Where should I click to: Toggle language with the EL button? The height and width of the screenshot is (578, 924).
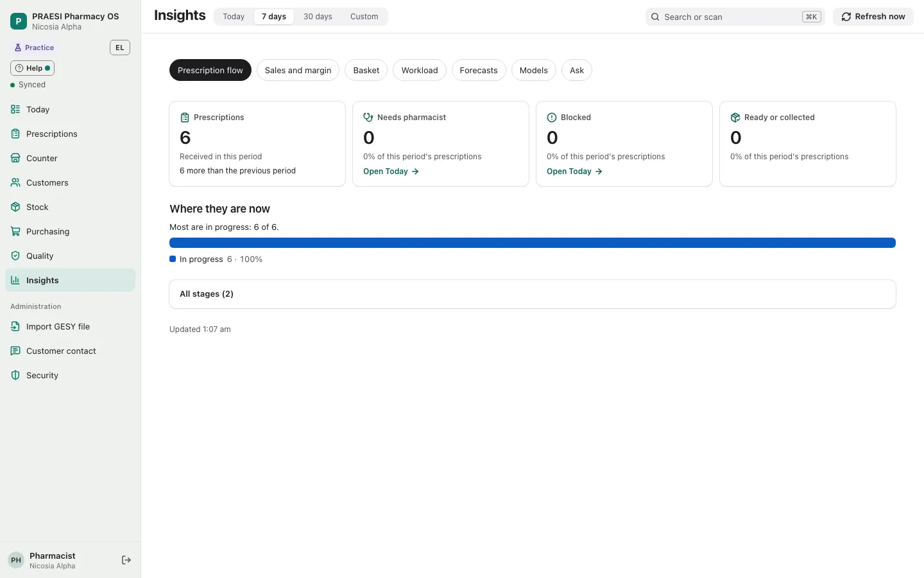[x=120, y=48]
